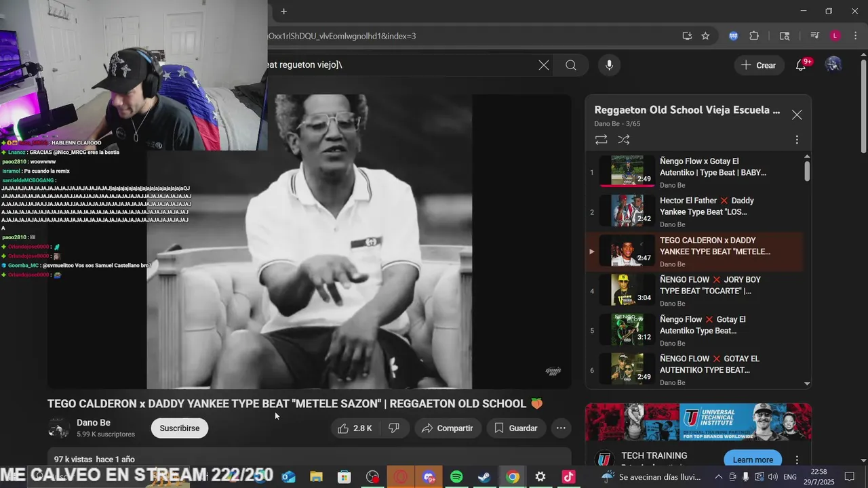The height and width of the screenshot is (488, 868).
Task: Subscribe with the Suscribirse button
Action: pos(180,428)
